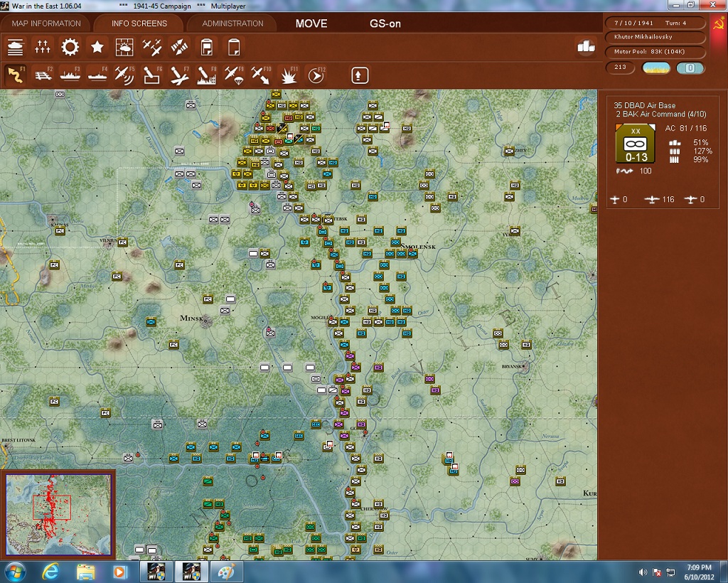Click the Khutor Mikhailovsky location box
Image resolution: width=728 pixels, height=583 pixels.
655,37
